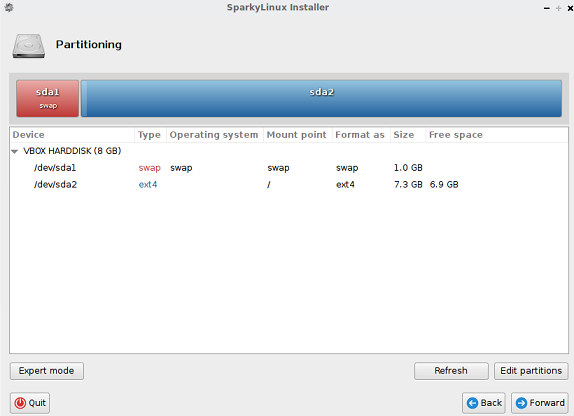Close the installer window with X
The image size is (574, 416).
coord(570,8)
